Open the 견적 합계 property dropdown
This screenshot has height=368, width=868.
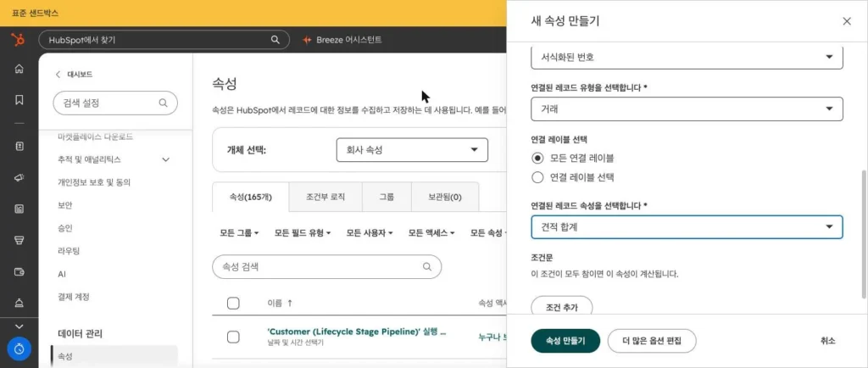687,227
